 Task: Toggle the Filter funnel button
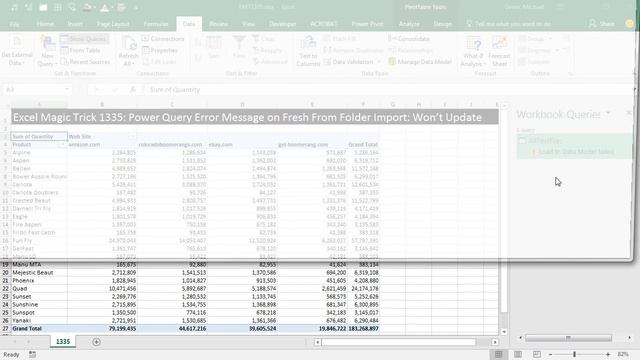pyautogui.click(x=239, y=47)
